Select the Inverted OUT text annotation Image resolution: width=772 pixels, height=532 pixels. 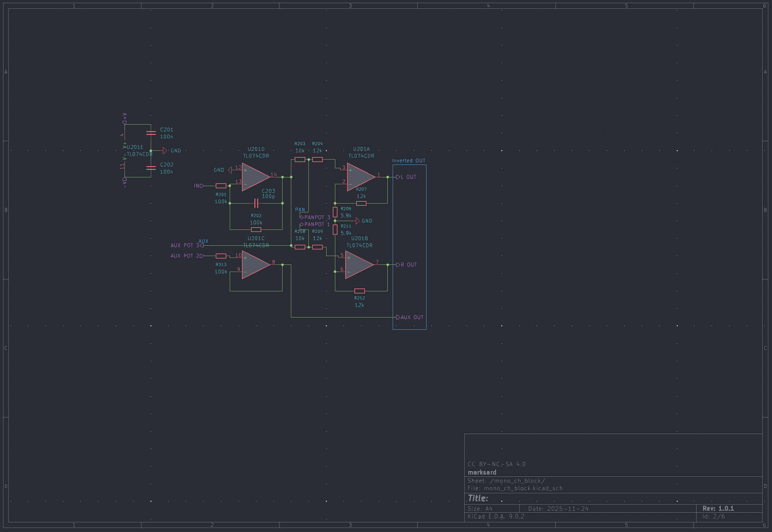click(x=409, y=161)
